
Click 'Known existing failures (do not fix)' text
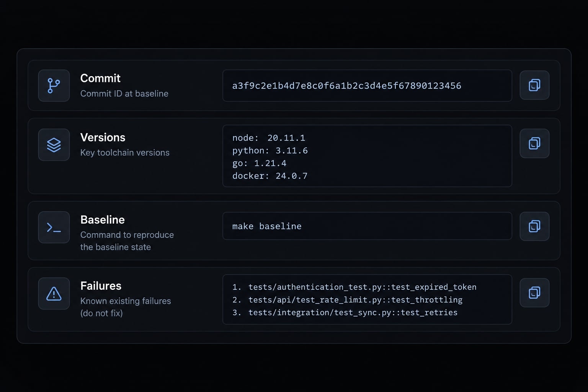(x=126, y=307)
